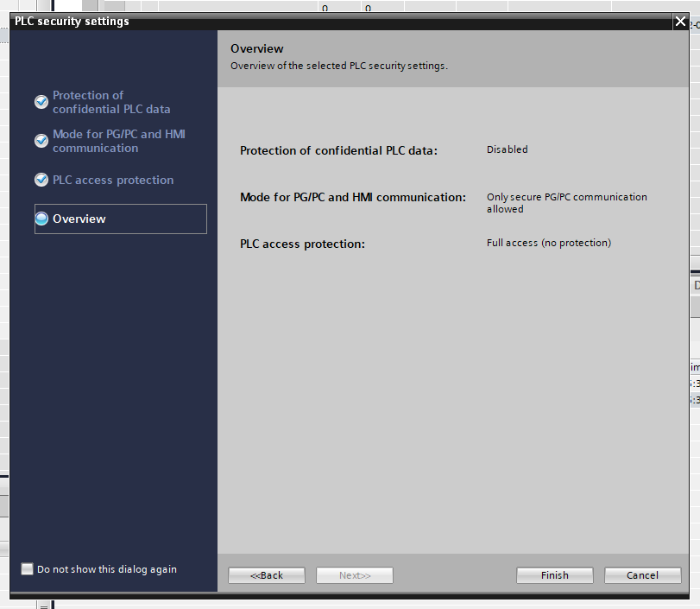
Task: Click 'Only secure PG/PC communication allowed' value
Action: 566,203
